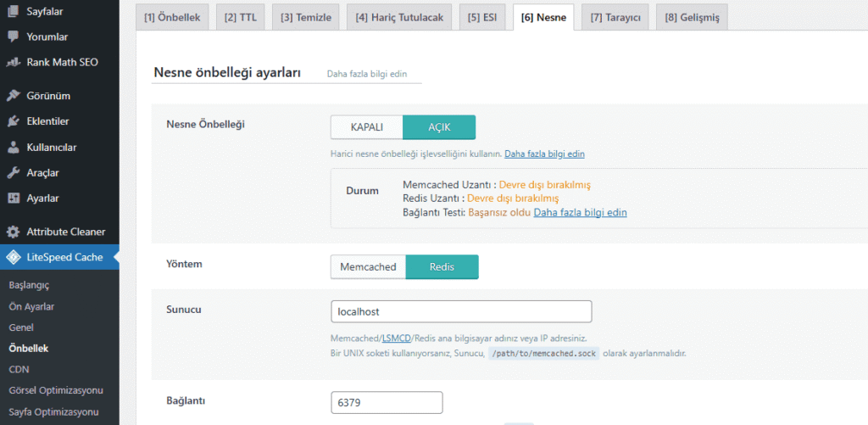Viewport: 868px width, 425px height.
Task: Click the LSMCD link under server field
Action: tap(395, 338)
